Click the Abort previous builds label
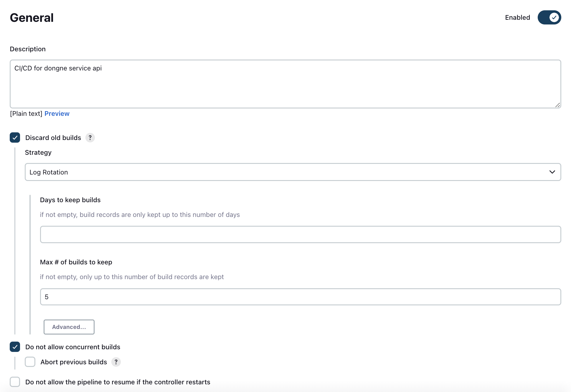This screenshot has height=392, width=571. [74, 362]
